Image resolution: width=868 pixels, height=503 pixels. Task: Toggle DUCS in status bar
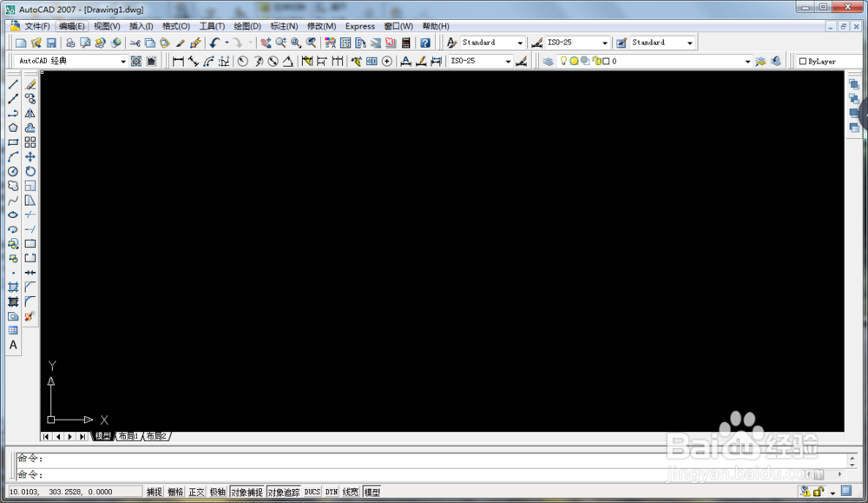click(x=312, y=492)
